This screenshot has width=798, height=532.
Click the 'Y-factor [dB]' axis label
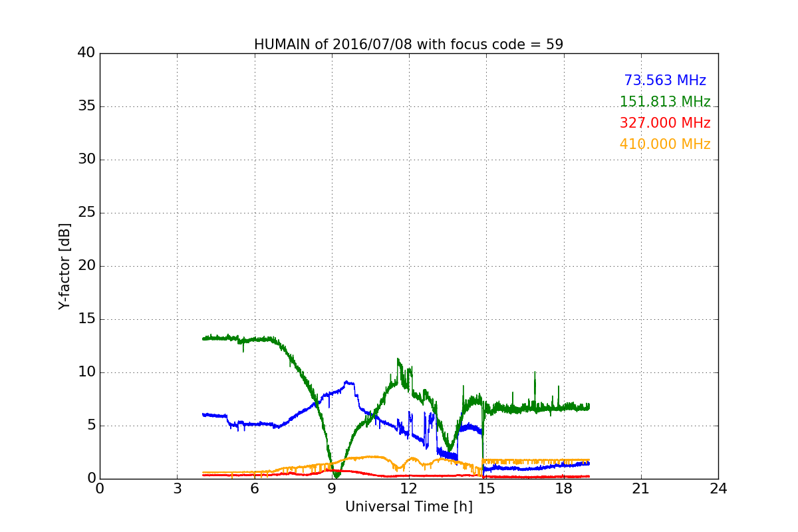[64, 266]
